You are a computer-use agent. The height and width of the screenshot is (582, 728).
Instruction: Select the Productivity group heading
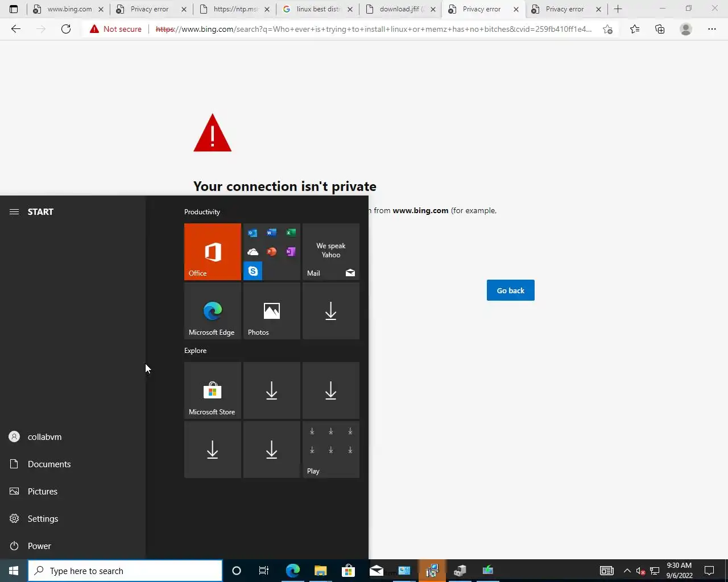click(202, 212)
